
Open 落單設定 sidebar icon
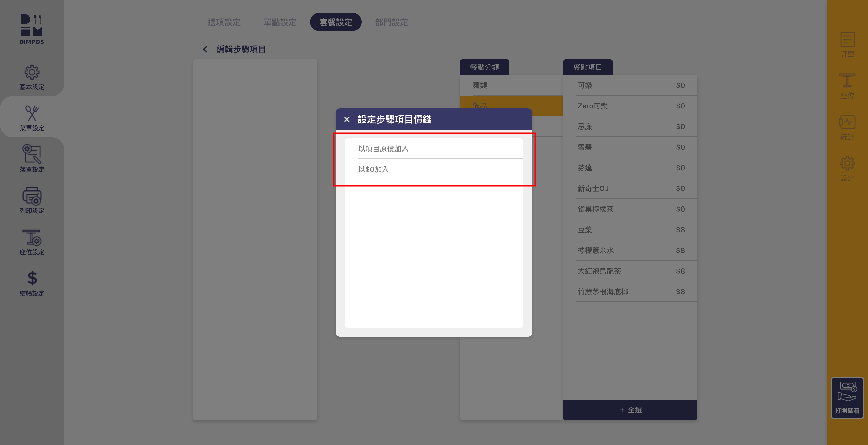(32, 155)
